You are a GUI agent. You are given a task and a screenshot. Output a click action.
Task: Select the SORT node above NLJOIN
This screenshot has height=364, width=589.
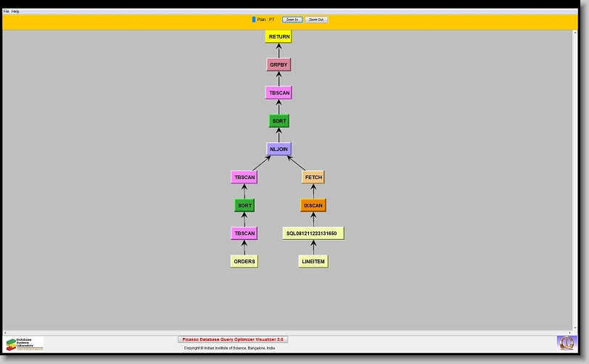279,121
